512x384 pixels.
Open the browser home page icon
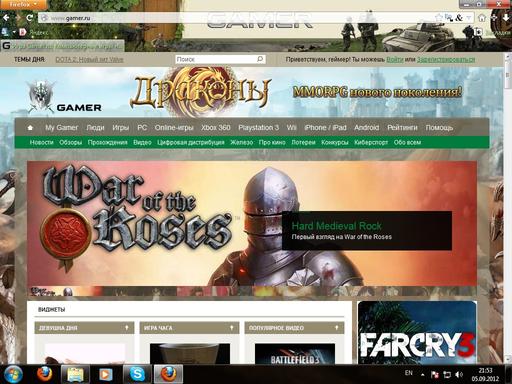point(482,18)
